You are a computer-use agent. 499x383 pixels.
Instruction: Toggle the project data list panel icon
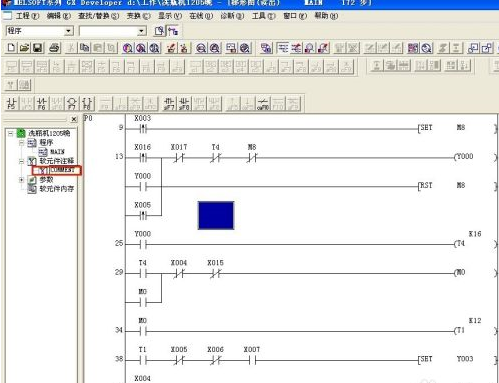click(x=173, y=31)
